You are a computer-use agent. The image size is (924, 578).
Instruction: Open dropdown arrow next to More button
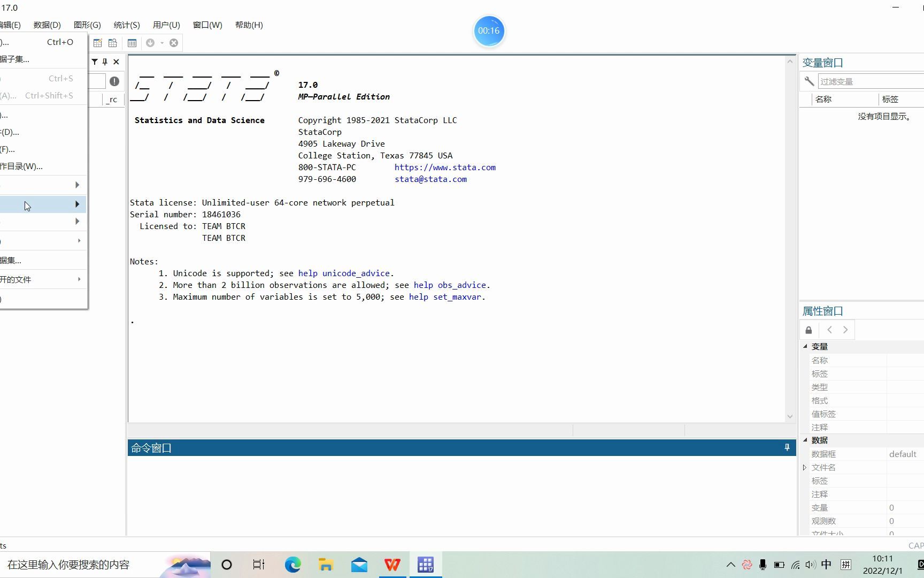coord(162,43)
